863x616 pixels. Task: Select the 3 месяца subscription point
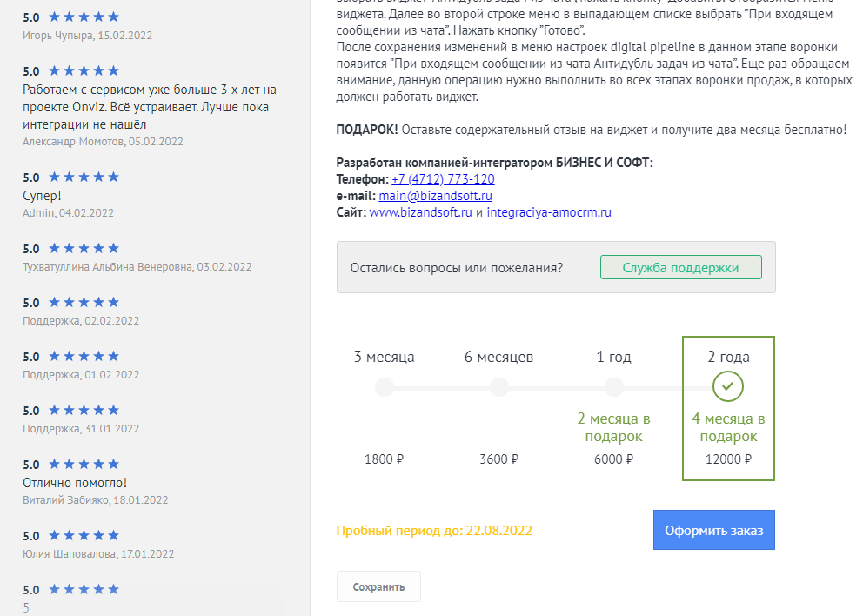[385, 387]
